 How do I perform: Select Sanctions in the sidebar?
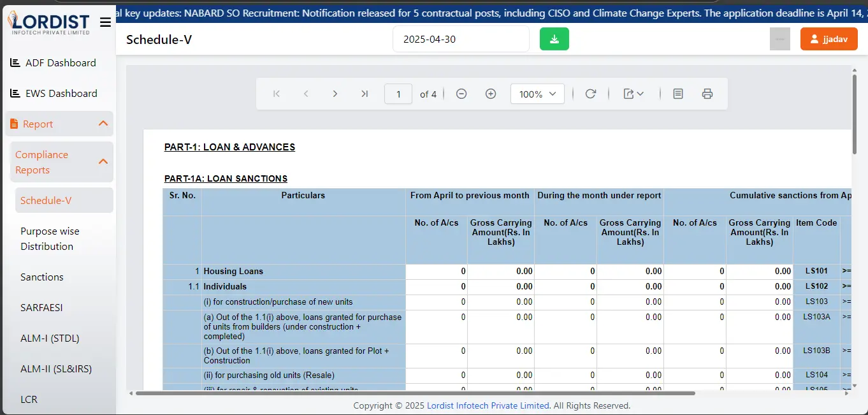41,277
